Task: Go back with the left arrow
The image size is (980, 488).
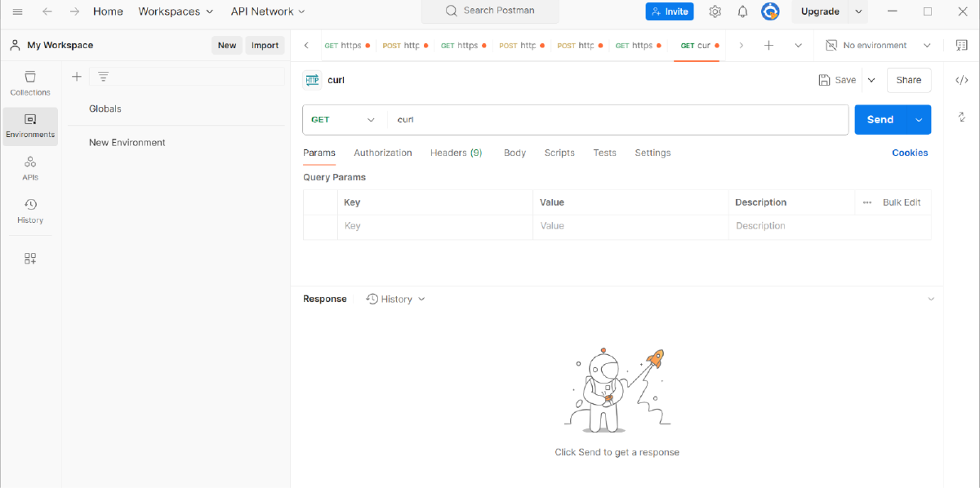Action: (x=47, y=11)
